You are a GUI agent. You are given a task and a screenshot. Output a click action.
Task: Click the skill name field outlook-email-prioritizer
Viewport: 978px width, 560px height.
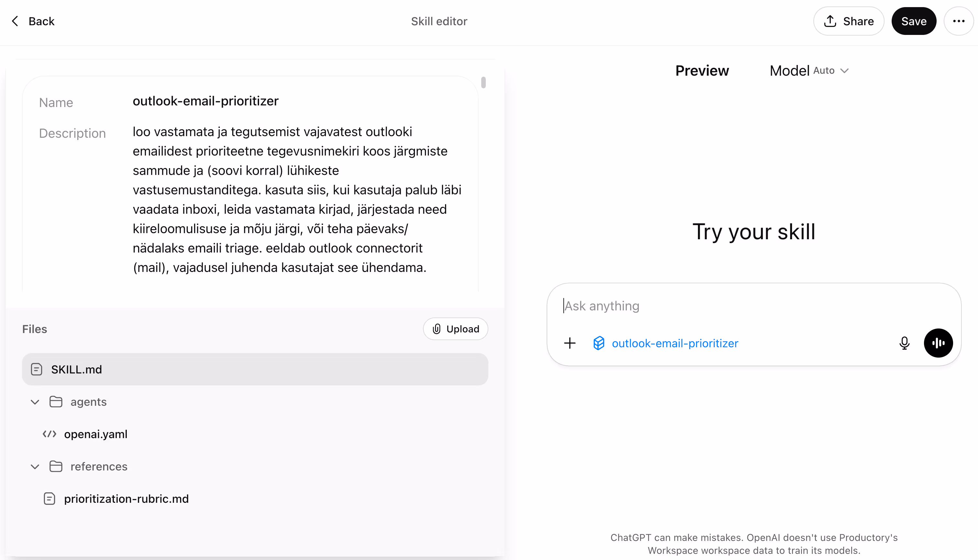pyautogui.click(x=205, y=101)
